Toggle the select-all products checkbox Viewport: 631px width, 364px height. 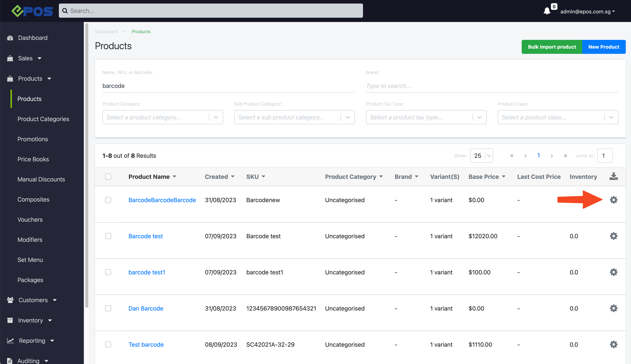pos(108,176)
